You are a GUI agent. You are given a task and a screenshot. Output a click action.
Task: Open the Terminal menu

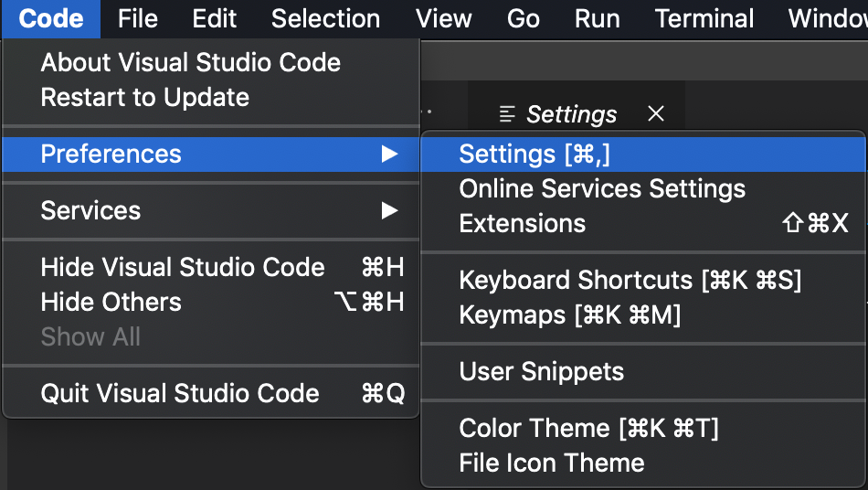pyautogui.click(x=704, y=19)
